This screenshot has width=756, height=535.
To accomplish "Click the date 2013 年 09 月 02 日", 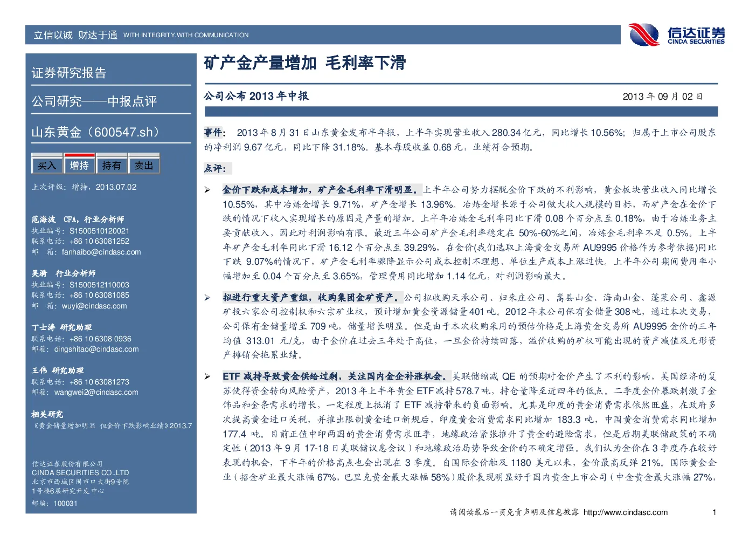I will (x=663, y=97).
